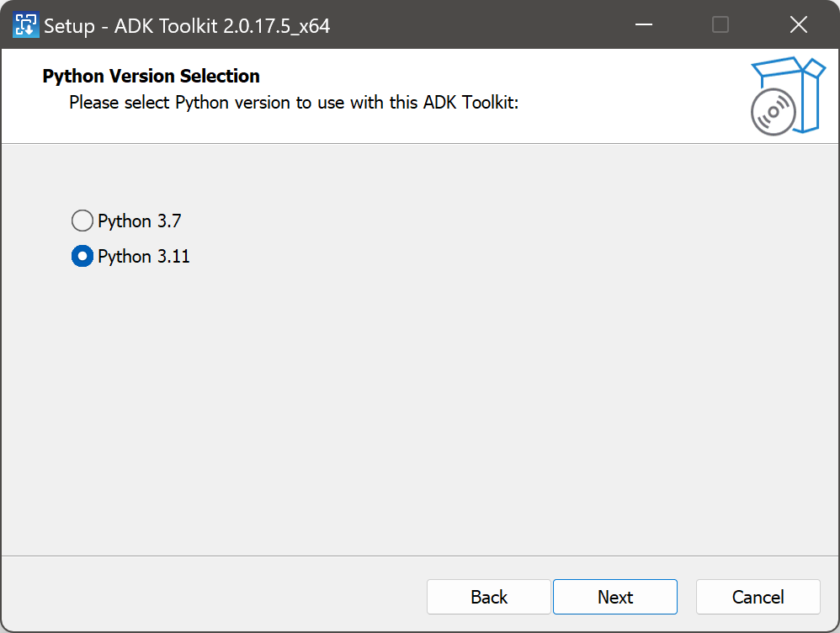Screen dimensions: 840x633
Task: Choose the Python 3.11 radio option
Action: [82, 257]
